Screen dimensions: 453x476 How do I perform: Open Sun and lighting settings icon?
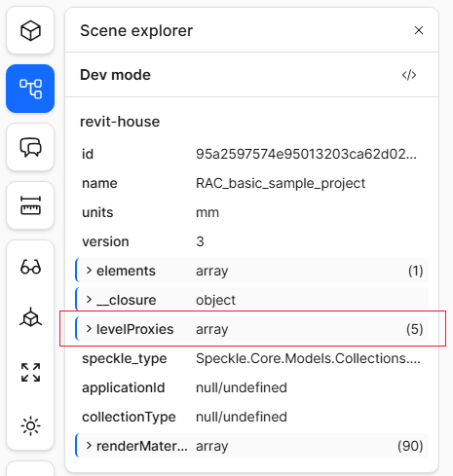[x=30, y=425]
